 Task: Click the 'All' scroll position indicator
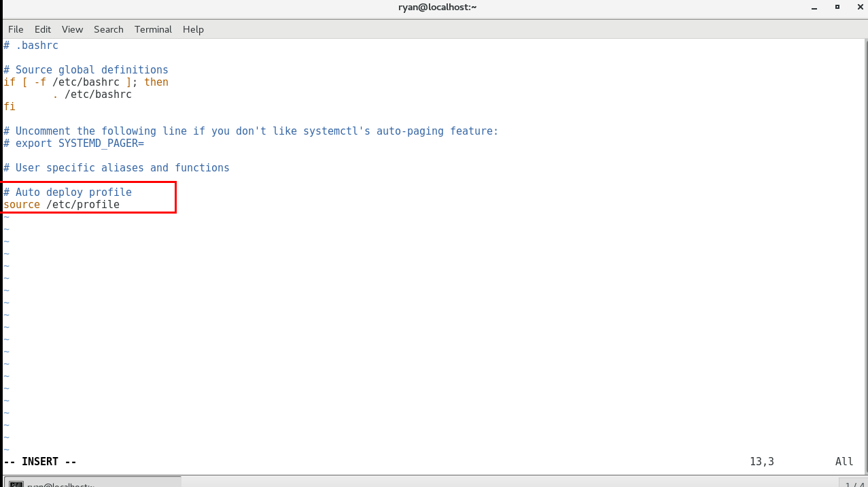844,462
